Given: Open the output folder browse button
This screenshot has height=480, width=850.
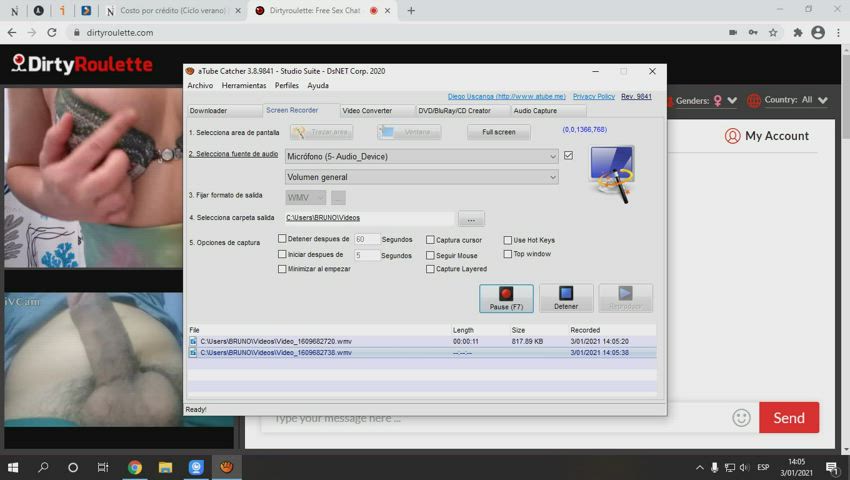Looking at the screenshot, I should click(471, 218).
